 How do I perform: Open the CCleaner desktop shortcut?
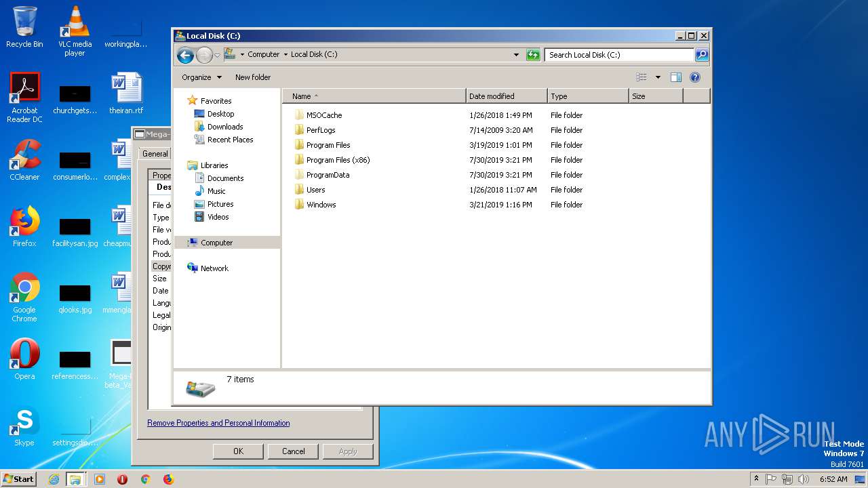point(24,160)
